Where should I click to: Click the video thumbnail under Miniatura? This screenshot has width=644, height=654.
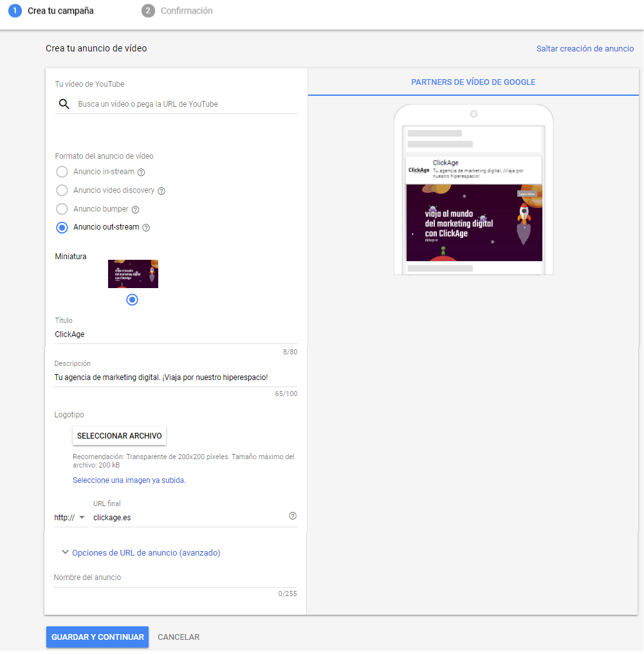133,273
